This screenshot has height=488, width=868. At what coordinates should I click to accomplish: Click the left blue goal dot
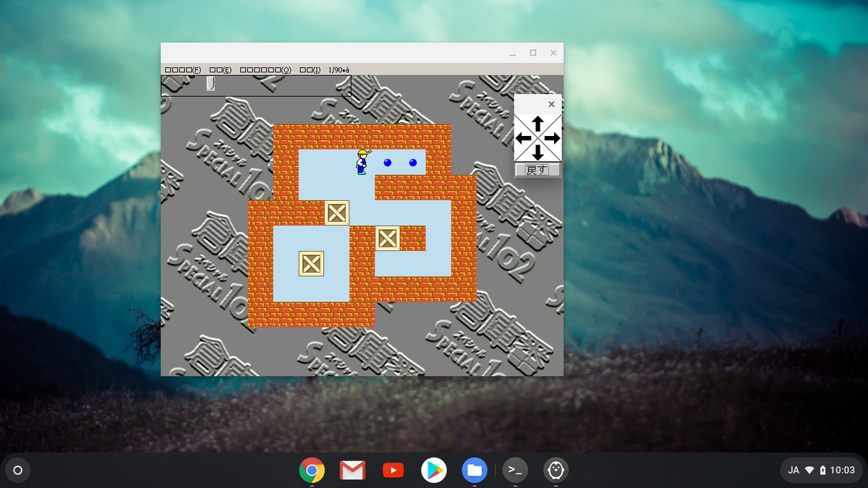point(388,163)
